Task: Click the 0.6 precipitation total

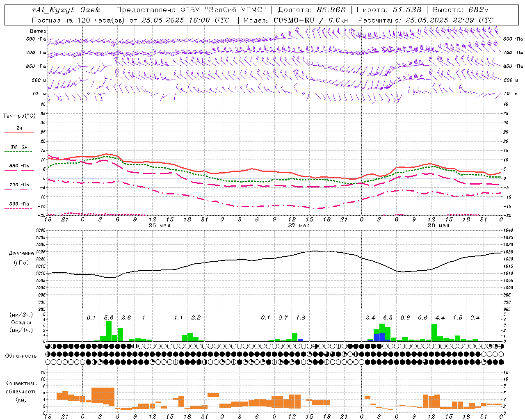Action: pyautogui.click(x=422, y=317)
